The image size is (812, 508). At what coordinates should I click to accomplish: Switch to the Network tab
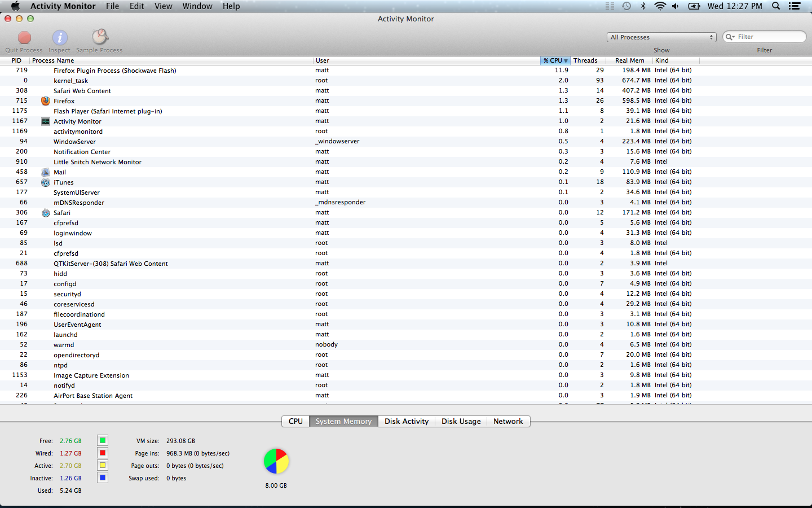point(508,422)
